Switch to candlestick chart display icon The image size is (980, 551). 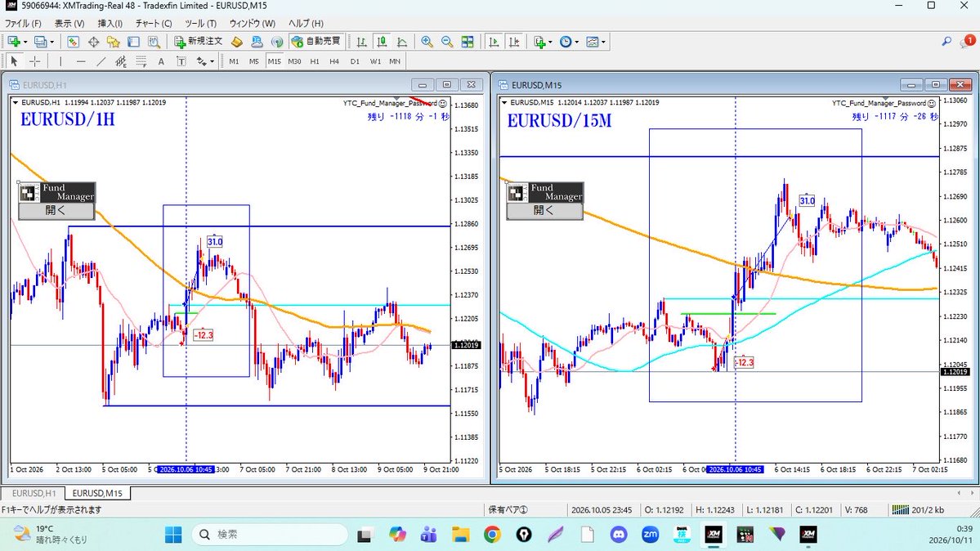click(x=381, y=42)
